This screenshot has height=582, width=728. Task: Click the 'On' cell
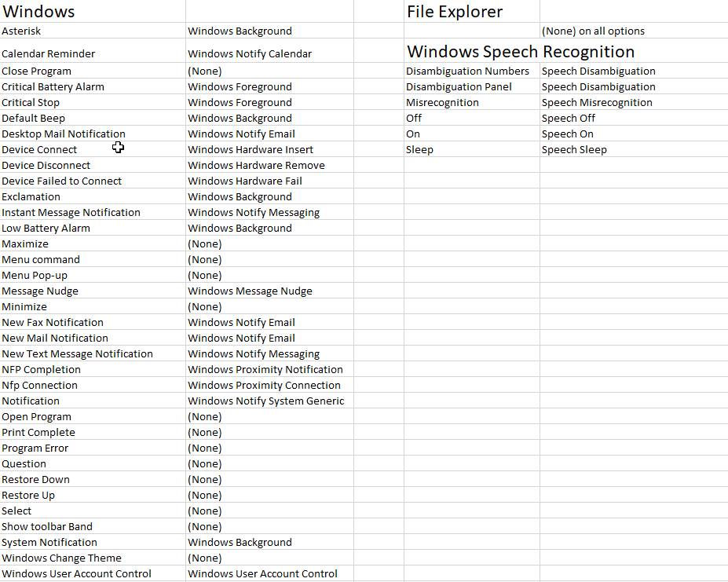[x=472, y=134]
